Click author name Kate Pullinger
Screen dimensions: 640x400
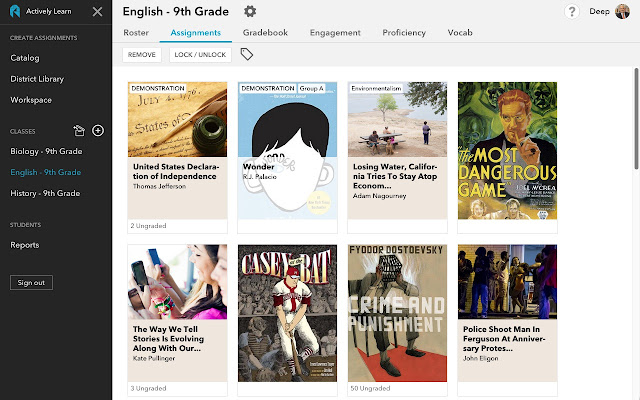(x=153, y=358)
